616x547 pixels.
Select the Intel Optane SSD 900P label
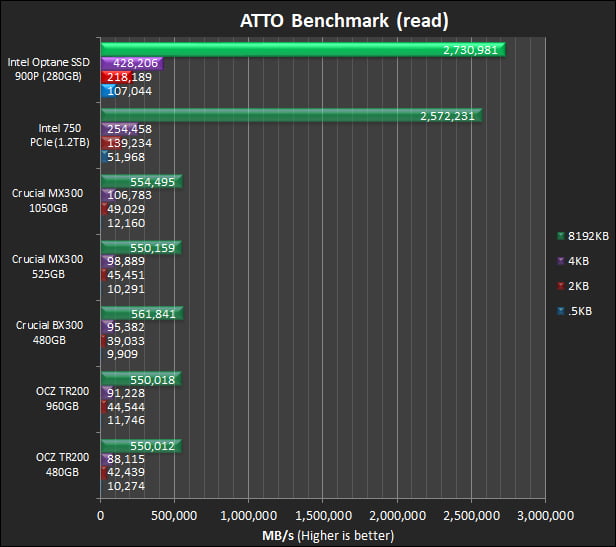click(49, 69)
